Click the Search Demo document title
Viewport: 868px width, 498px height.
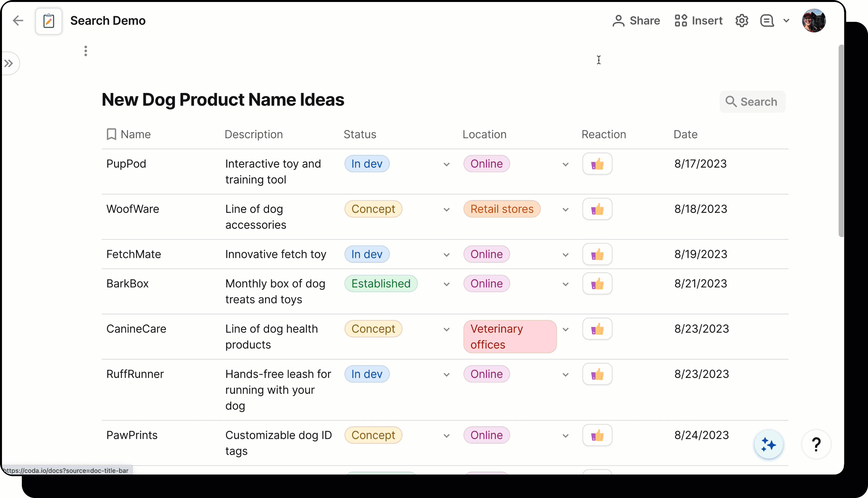(x=108, y=21)
